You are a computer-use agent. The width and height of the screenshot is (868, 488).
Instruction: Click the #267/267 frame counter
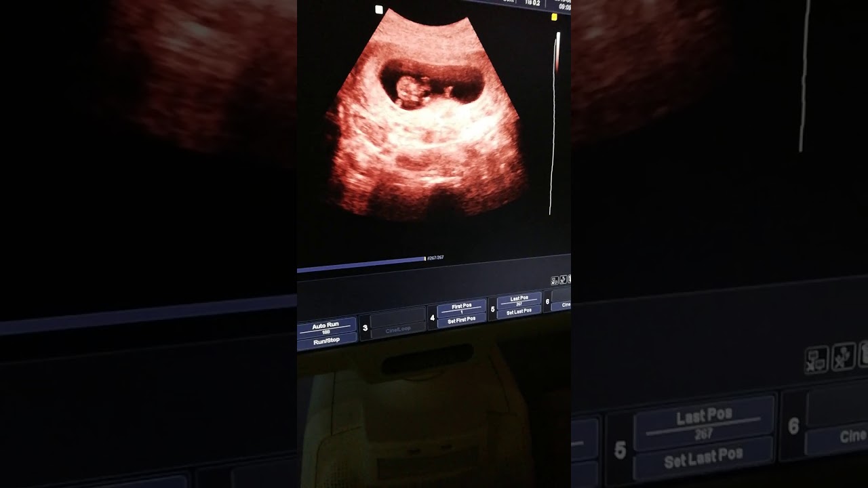pos(435,258)
